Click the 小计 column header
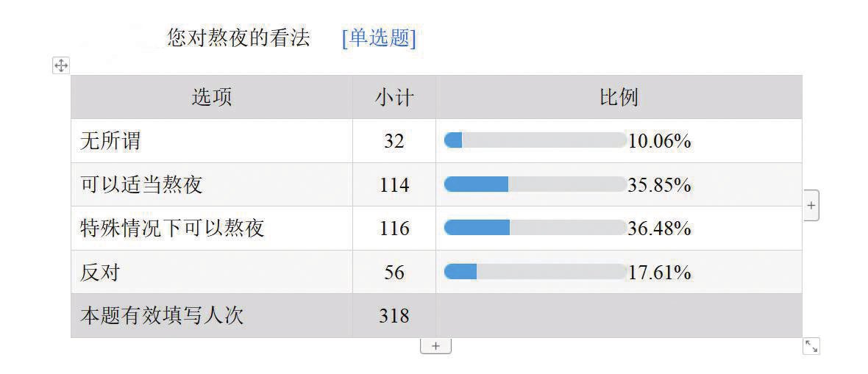868x374 pixels. click(394, 98)
